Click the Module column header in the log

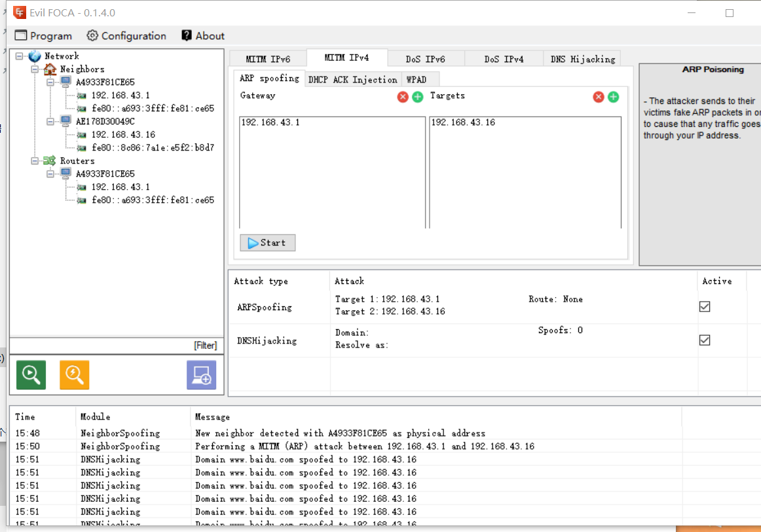(133, 417)
